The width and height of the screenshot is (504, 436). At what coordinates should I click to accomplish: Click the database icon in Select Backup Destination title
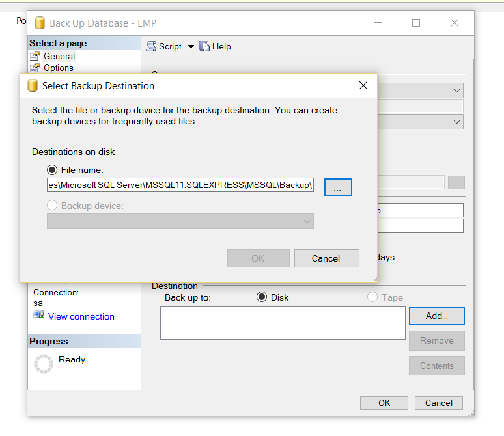(33, 86)
